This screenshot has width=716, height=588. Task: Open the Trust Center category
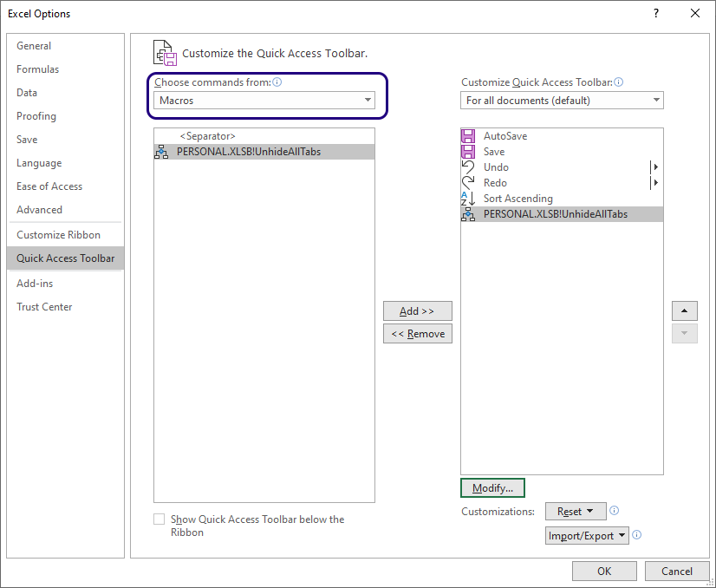[66, 306]
